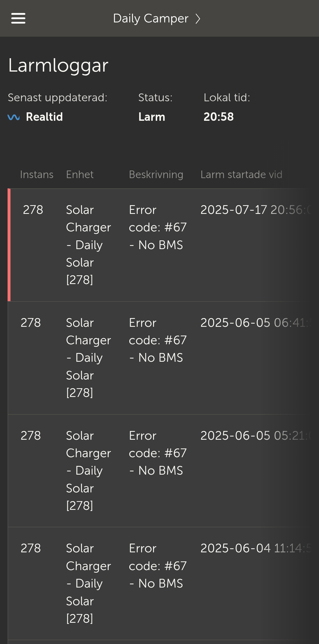Image resolution: width=319 pixels, height=644 pixels.
Task: Select the alarm row dated 2025-06-05 05:21
Action: click(x=163, y=471)
